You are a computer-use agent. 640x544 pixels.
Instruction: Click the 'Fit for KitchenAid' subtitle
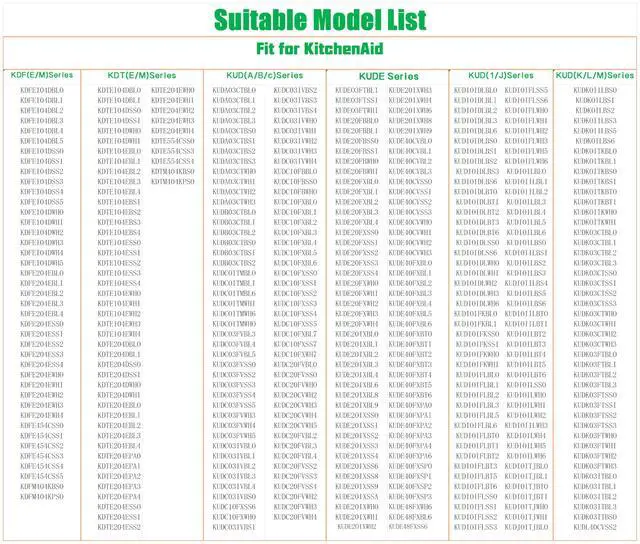(320, 49)
